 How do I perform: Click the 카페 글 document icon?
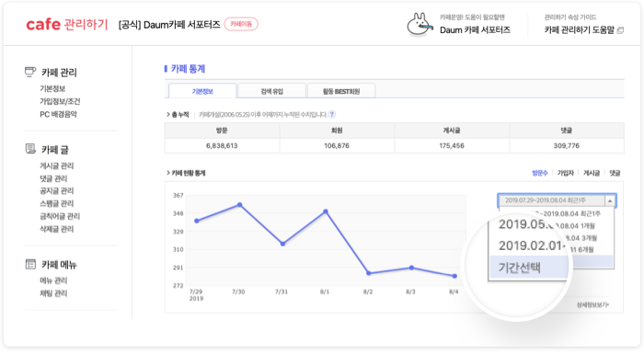click(x=30, y=149)
